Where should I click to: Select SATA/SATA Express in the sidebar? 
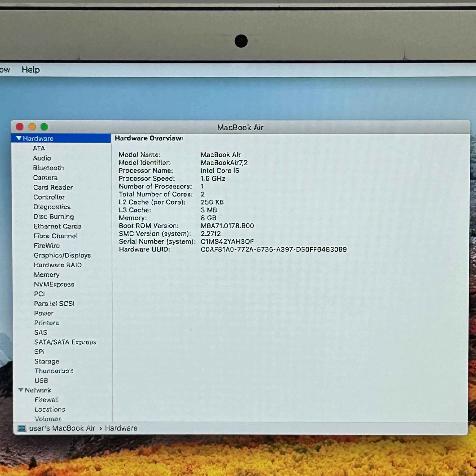click(65, 342)
